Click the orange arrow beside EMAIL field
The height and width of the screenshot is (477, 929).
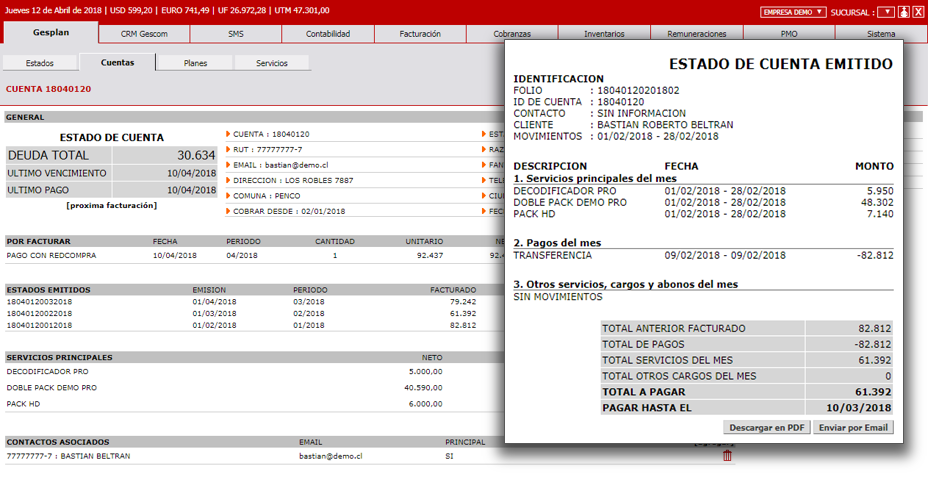(x=228, y=165)
